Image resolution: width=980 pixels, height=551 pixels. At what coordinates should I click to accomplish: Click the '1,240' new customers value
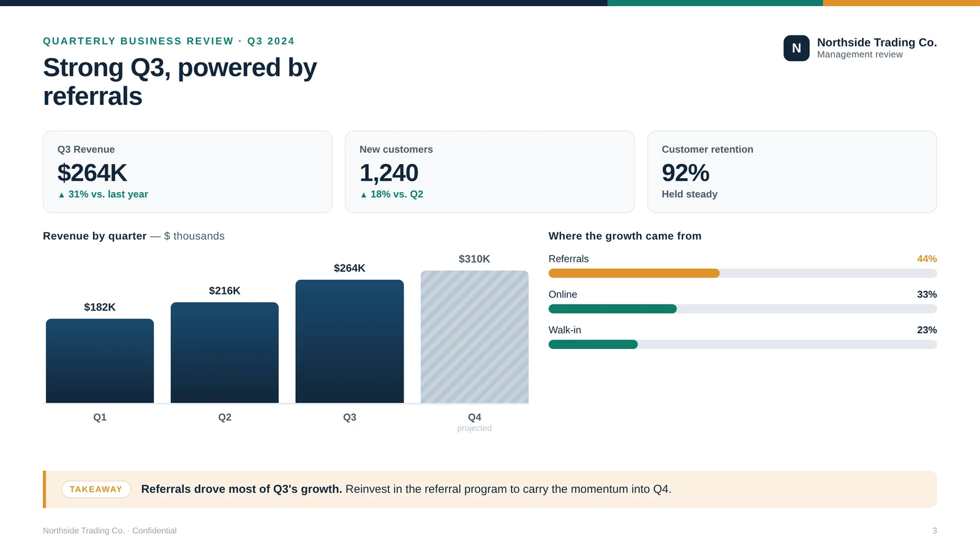point(388,173)
